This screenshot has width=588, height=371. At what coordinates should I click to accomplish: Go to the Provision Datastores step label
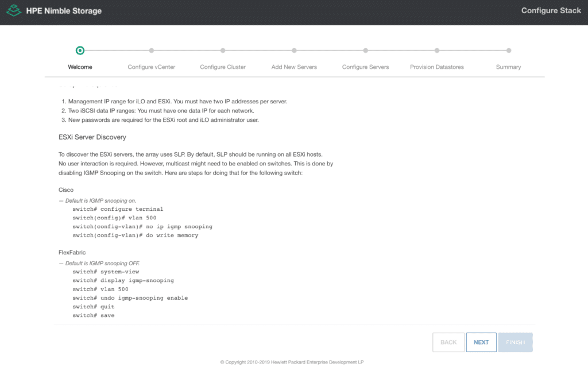pyautogui.click(x=437, y=67)
